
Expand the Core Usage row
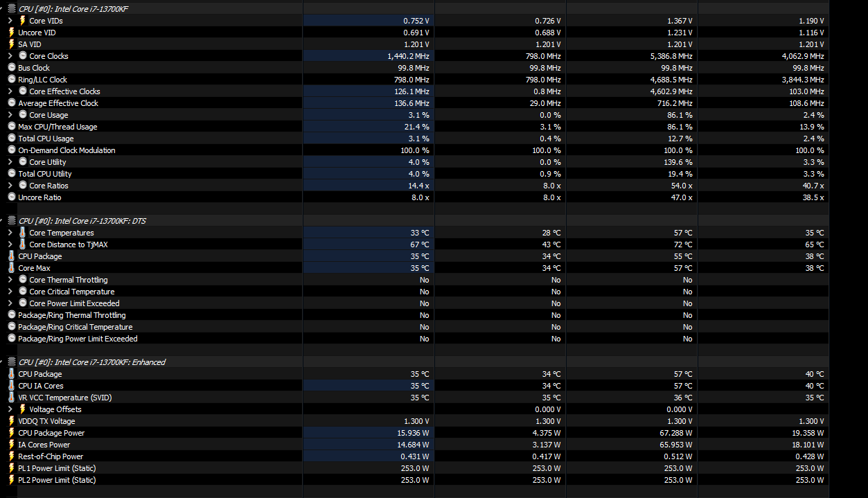tap(10, 115)
